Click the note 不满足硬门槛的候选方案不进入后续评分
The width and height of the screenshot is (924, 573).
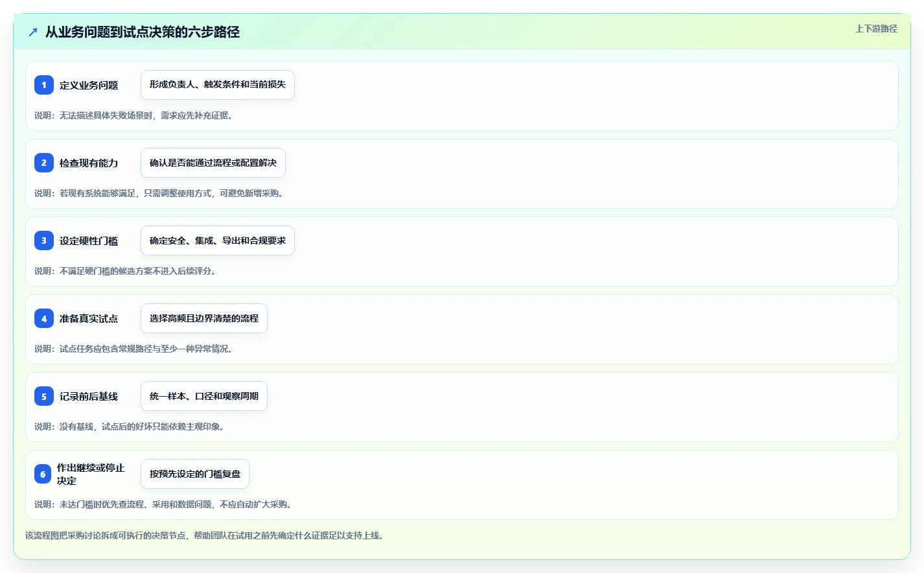click(125, 271)
